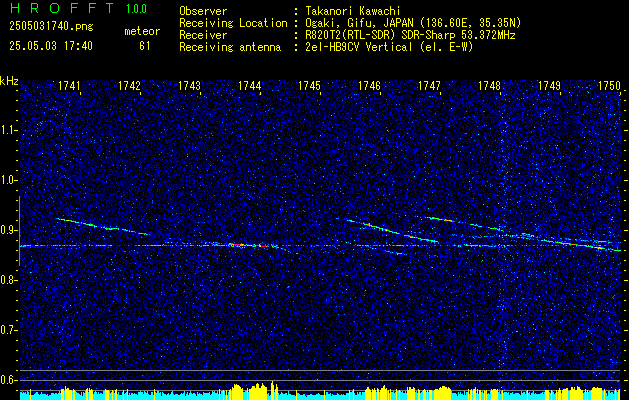Viewport: 629px width, 400px height.
Task: Click the meteor echo trace starting after 1741
Action: (x=102, y=226)
